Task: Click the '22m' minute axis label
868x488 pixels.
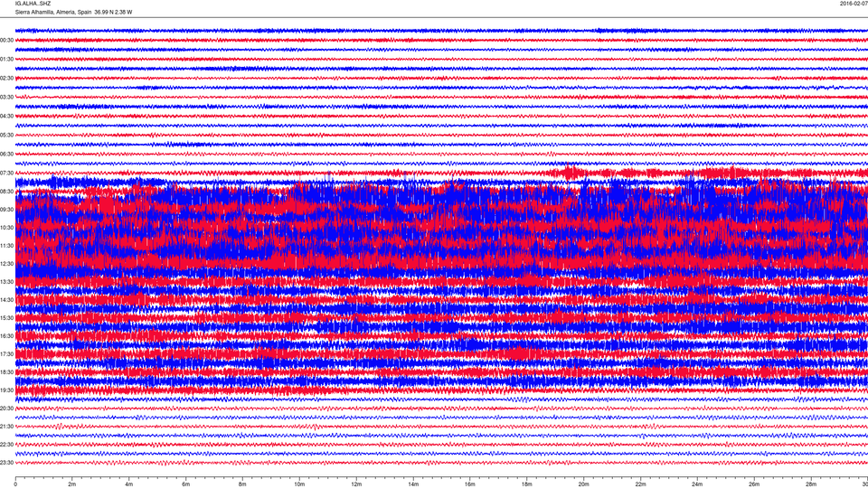Action: tap(640, 484)
